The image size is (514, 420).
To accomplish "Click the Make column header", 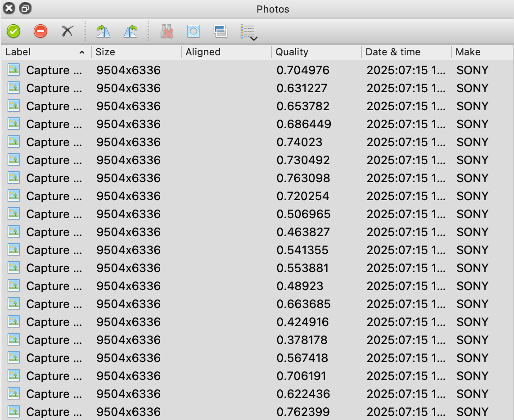I will point(481,52).
